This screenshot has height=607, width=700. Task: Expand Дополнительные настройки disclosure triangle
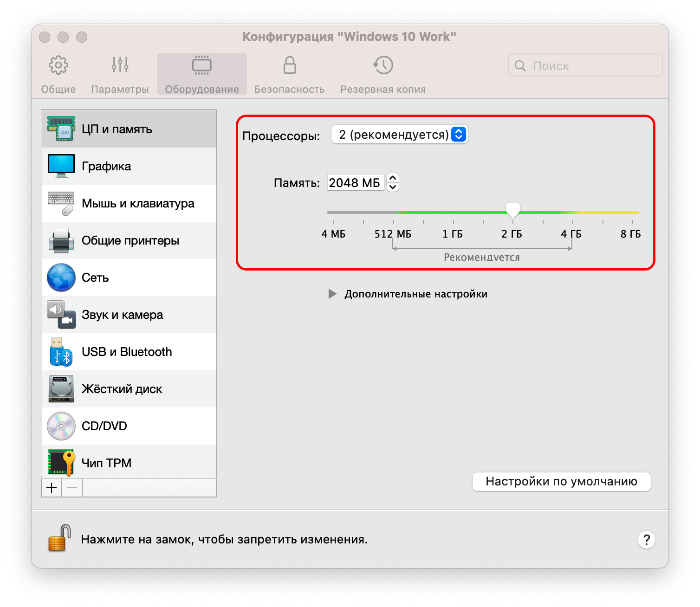pos(332,294)
